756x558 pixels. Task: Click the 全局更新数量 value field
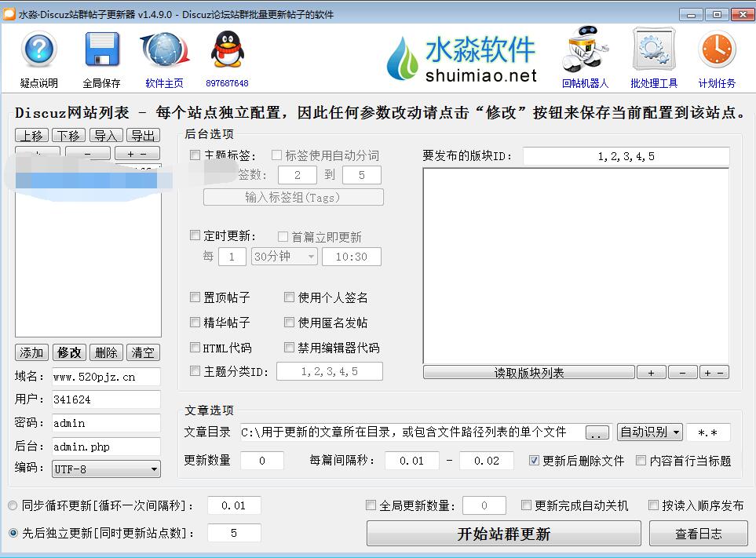click(x=484, y=505)
